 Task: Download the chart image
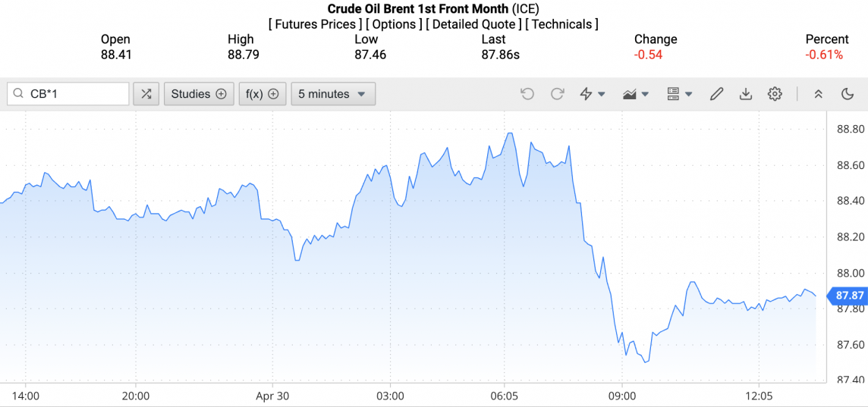point(746,94)
